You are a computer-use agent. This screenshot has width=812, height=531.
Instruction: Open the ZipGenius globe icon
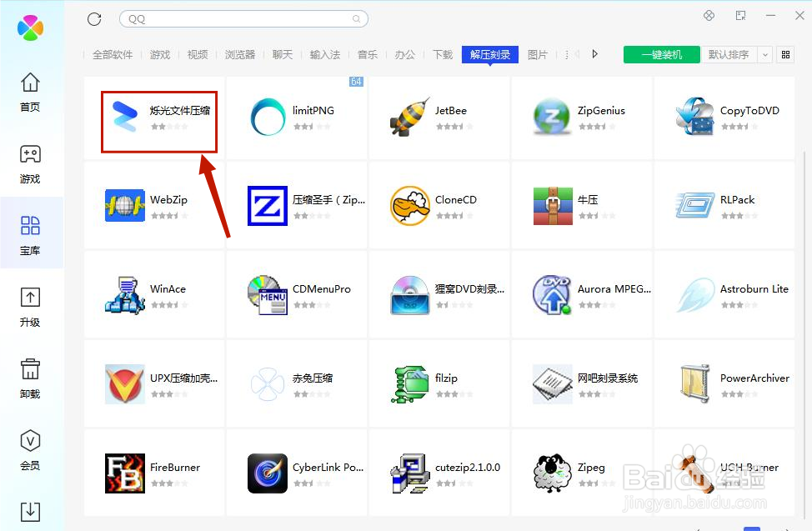[x=552, y=117]
